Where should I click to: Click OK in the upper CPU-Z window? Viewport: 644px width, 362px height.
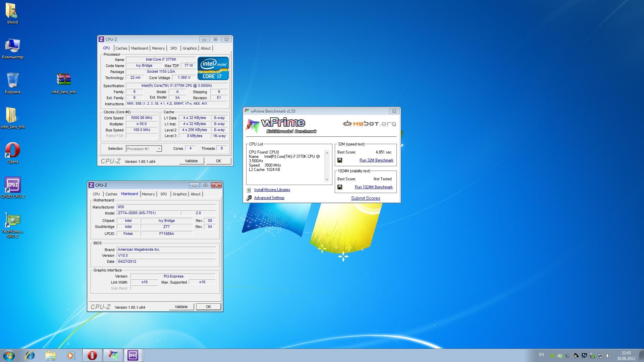[x=218, y=161]
